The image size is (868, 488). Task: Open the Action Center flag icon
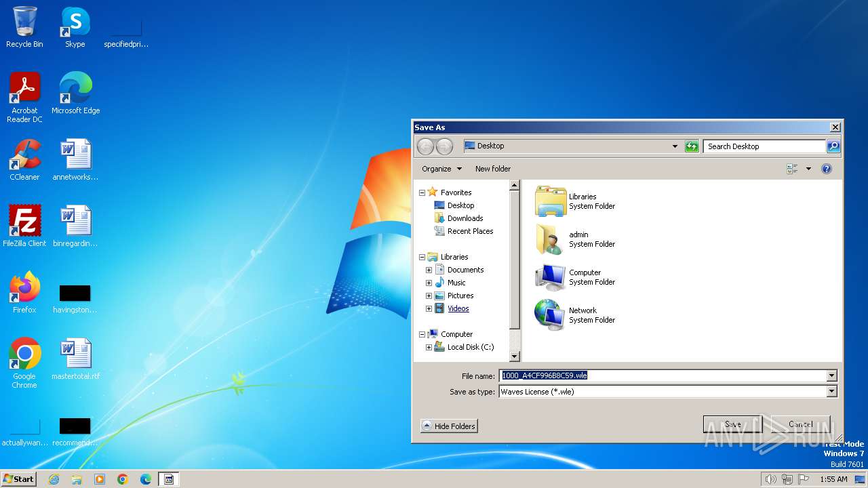(x=804, y=479)
